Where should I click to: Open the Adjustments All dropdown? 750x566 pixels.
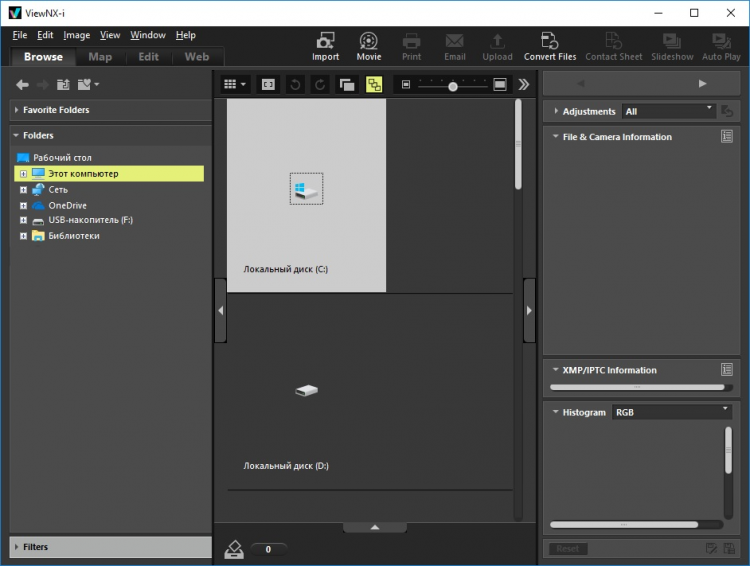pos(668,111)
